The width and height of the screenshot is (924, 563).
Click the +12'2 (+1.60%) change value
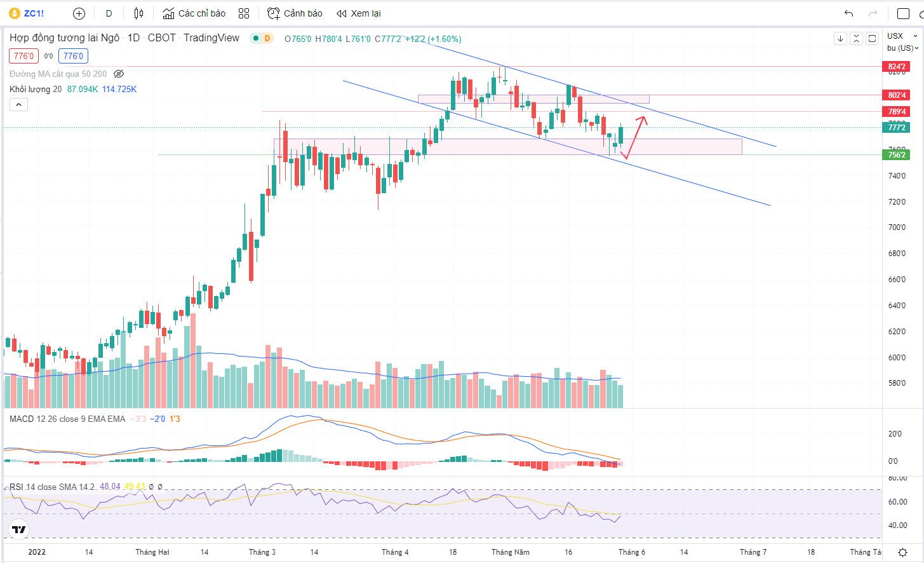[x=433, y=39]
